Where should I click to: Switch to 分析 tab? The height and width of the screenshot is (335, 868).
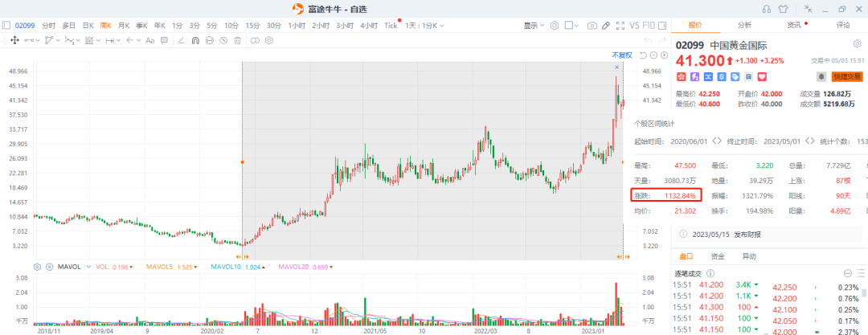pos(744,25)
